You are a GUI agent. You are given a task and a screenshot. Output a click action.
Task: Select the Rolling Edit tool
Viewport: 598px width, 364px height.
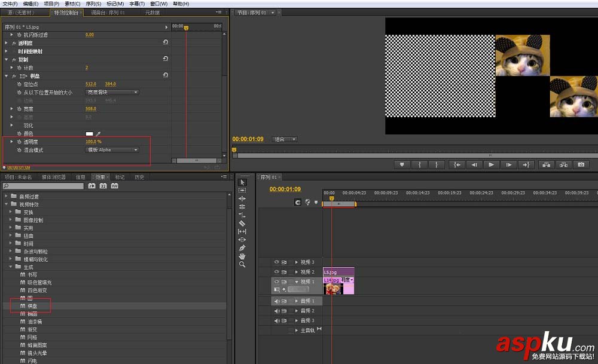pos(242,207)
